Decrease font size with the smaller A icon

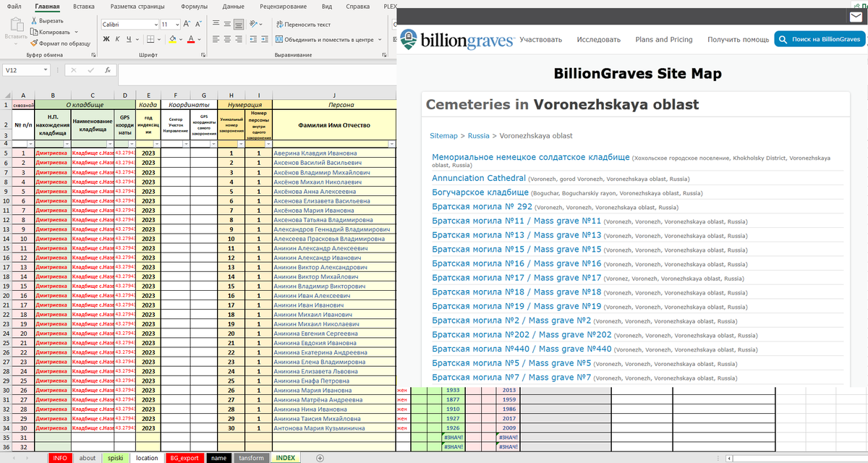(199, 24)
